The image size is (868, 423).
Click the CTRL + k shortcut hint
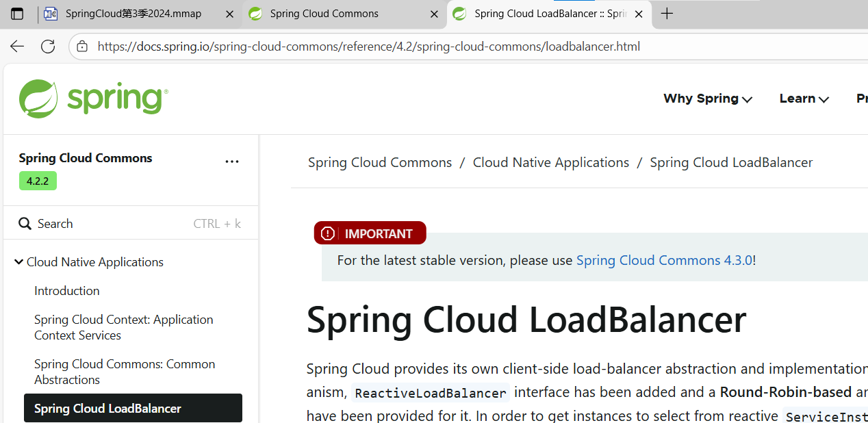[217, 224]
